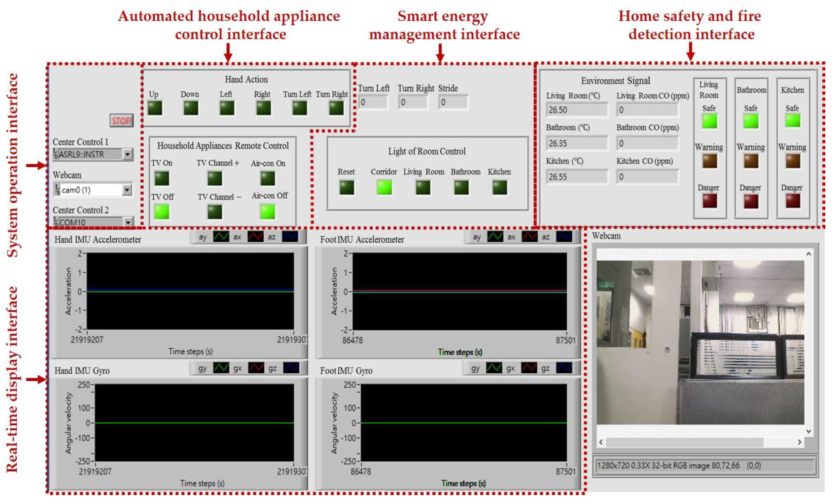Click the Hand IMU Accelerometer ay plot icon

click(x=221, y=237)
